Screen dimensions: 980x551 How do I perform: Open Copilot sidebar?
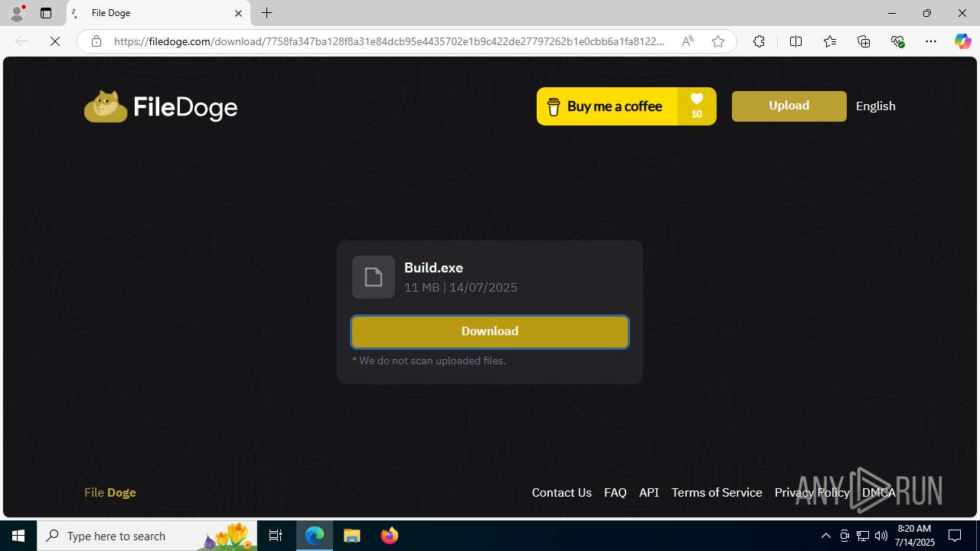(962, 41)
